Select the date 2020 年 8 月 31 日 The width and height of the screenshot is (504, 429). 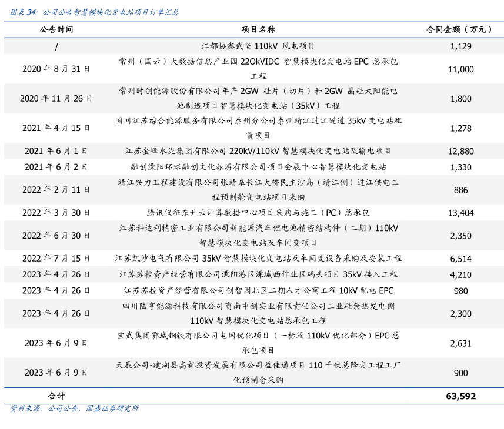[x=56, y=69]
